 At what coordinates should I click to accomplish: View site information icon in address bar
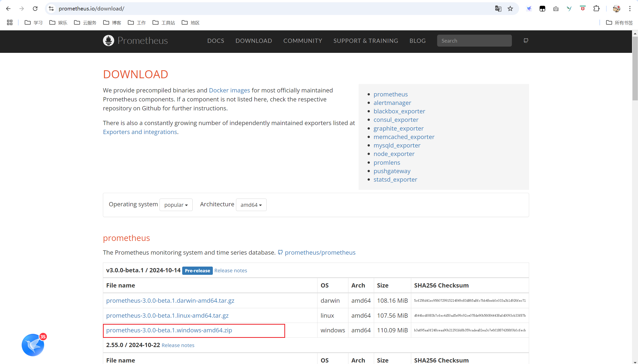51,9
